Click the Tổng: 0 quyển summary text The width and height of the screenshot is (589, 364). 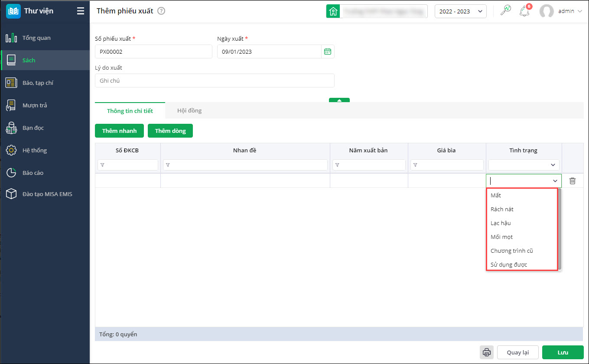click(118, 334)
